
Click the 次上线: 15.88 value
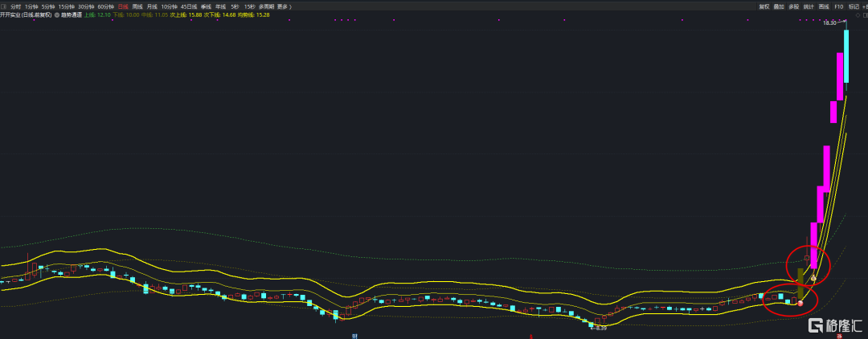pyautogui.click(x=186, y=15)
